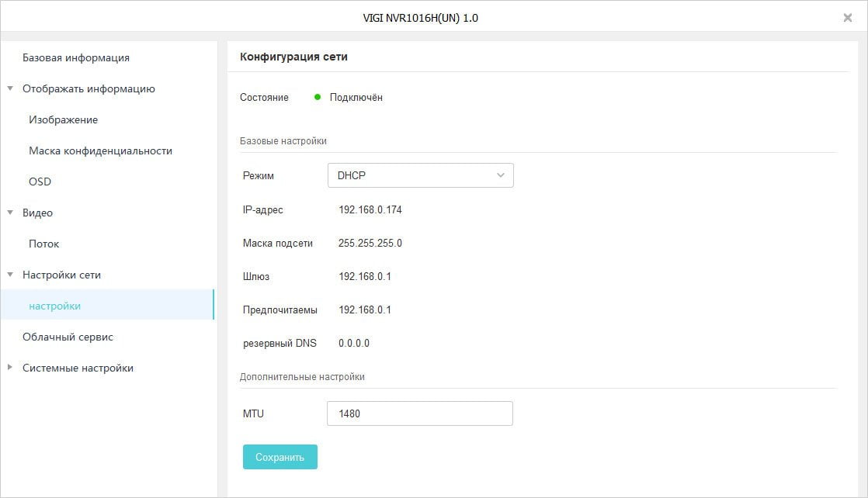Click the Маска подсети label
868x498 pixels.
point(277,243)
